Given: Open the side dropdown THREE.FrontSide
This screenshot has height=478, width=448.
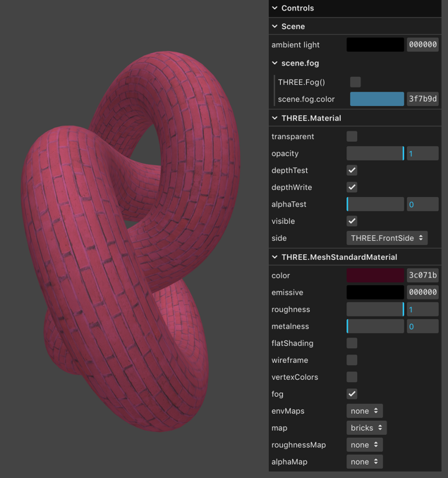Looking at the screenshot, I should 387,238.
